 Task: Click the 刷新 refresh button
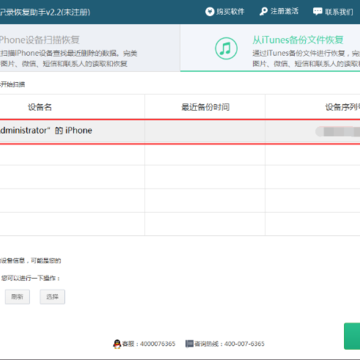17,297
